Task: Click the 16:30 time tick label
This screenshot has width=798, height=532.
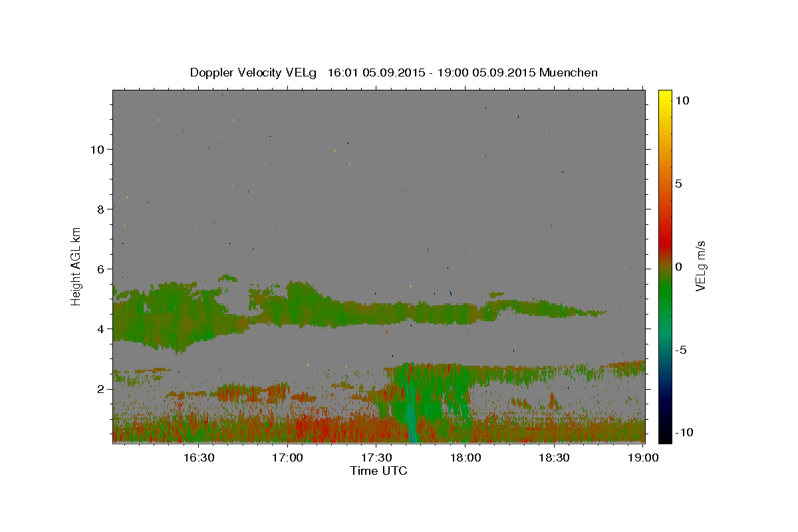Action: pos(199,458)
